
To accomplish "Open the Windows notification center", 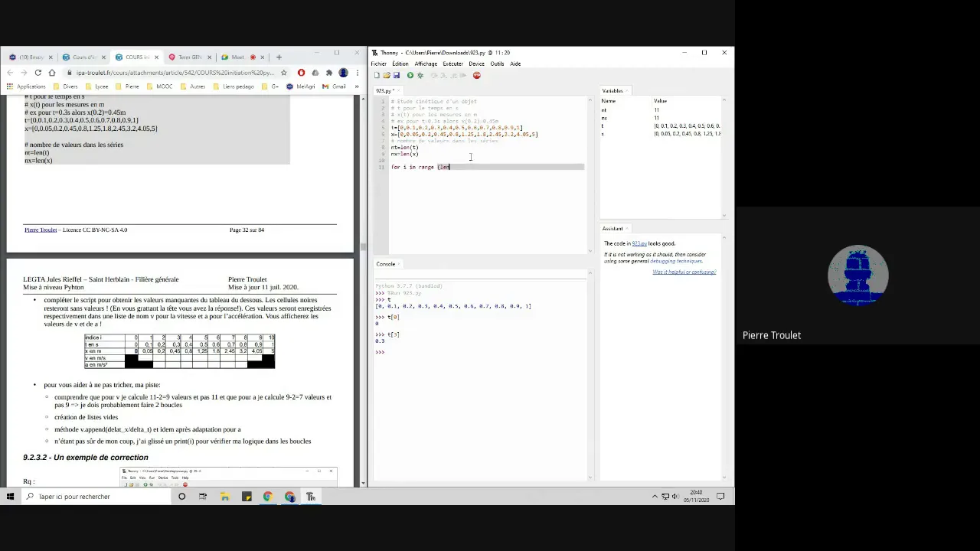I will [720, 497].
